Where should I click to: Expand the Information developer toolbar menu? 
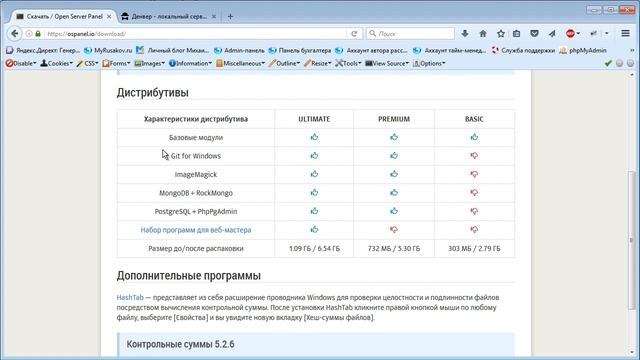click(x=190, y=63)
